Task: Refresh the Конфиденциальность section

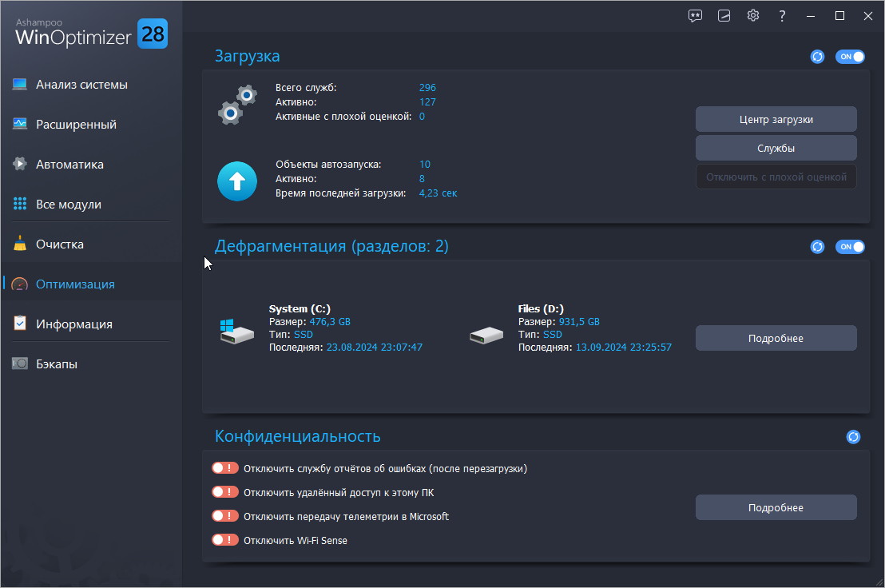Action: click(x=853, y=437)
